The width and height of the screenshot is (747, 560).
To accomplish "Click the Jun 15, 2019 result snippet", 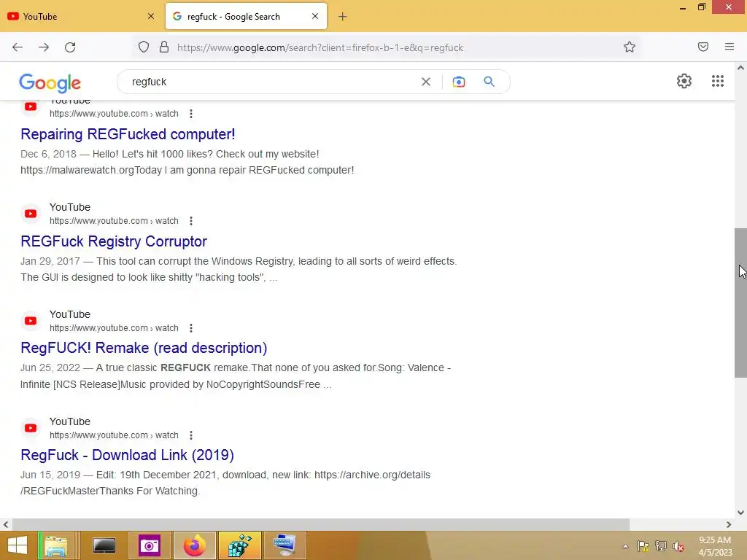I will [x=225, y=483].
